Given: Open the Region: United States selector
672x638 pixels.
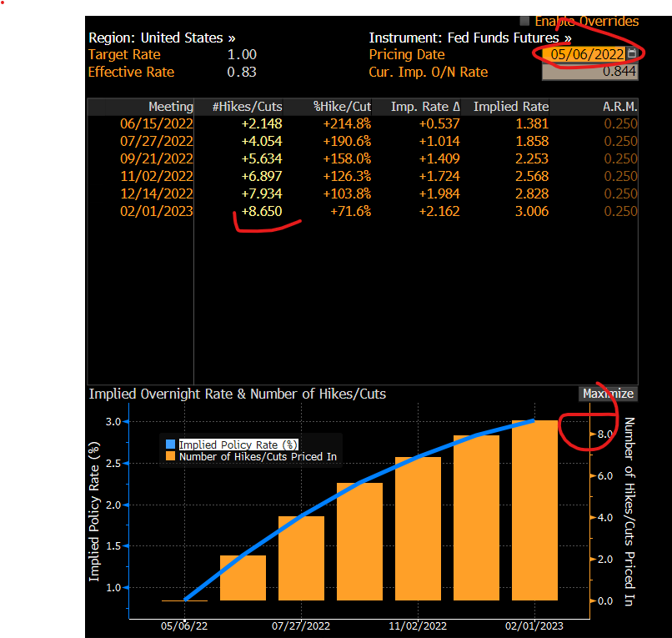Looking at the screenshot, I should coord(162,38).
